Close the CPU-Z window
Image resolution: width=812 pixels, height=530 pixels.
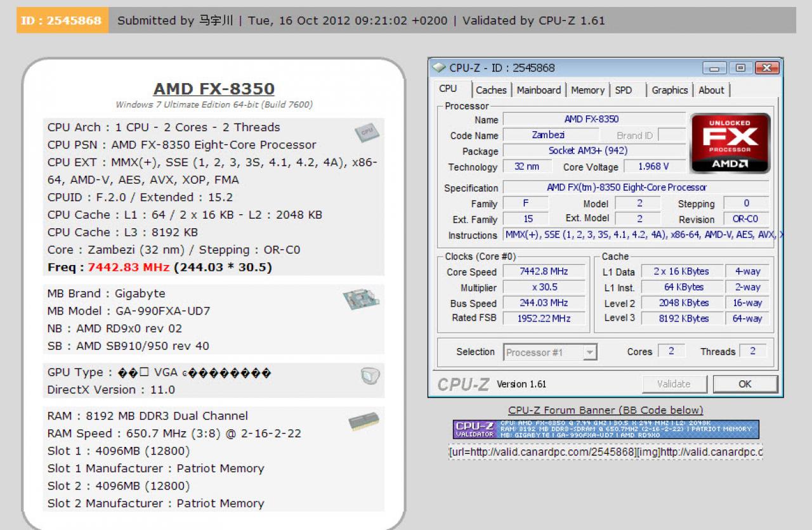(767, 68)
